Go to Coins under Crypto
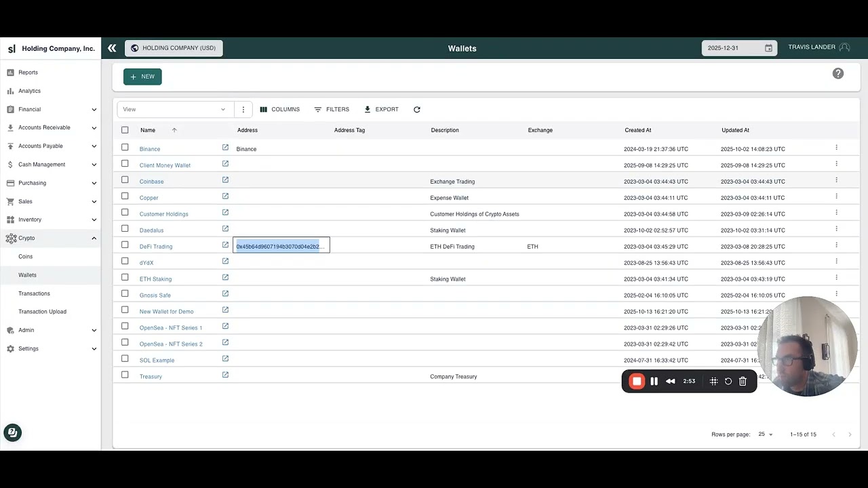Viewport: 868px width, 488px height. [x=50, y=257]
